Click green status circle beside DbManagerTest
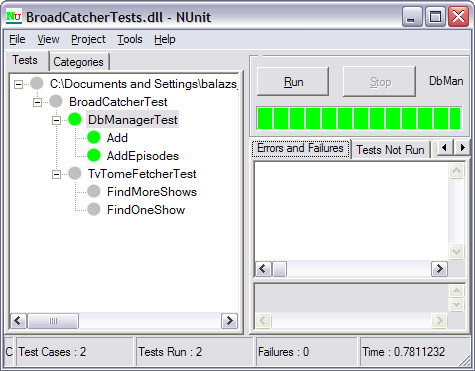 click(x=75, y=119)
